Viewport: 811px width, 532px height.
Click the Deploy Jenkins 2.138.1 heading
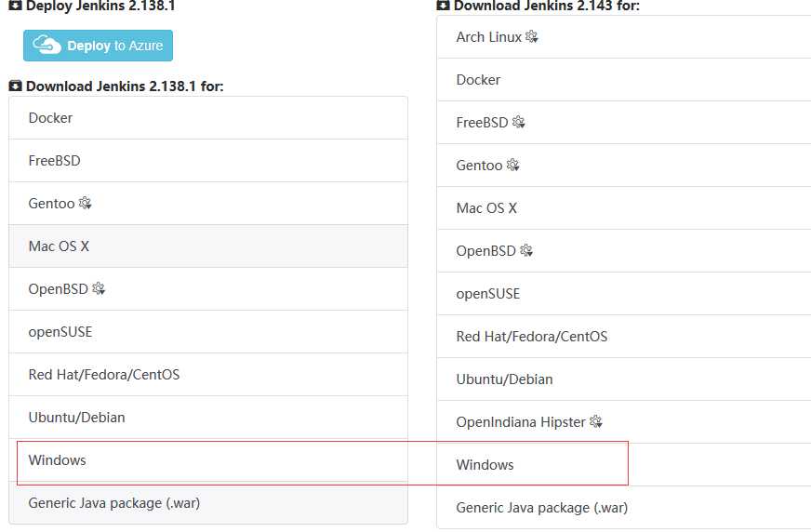(x=100, y=6)
